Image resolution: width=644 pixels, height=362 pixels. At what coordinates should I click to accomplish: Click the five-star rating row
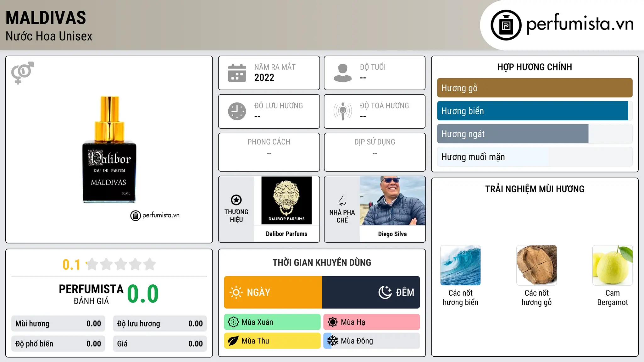click(x=121, y=264)
